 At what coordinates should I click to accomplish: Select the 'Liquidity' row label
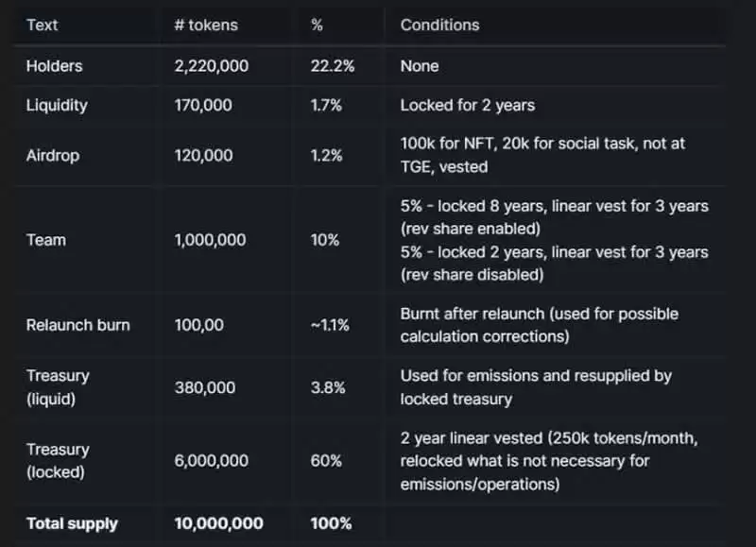click(x=57, y=106)
